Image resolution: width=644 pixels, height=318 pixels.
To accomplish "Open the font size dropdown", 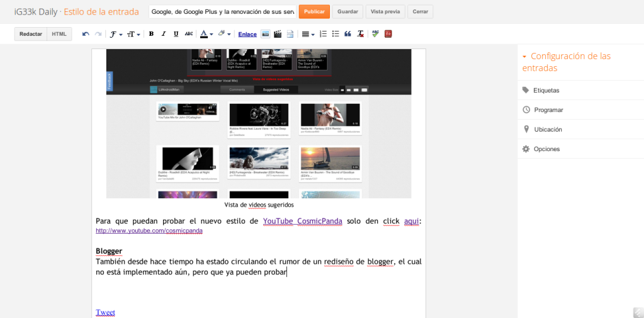I will pyautogui.click(x=133, y=34).
